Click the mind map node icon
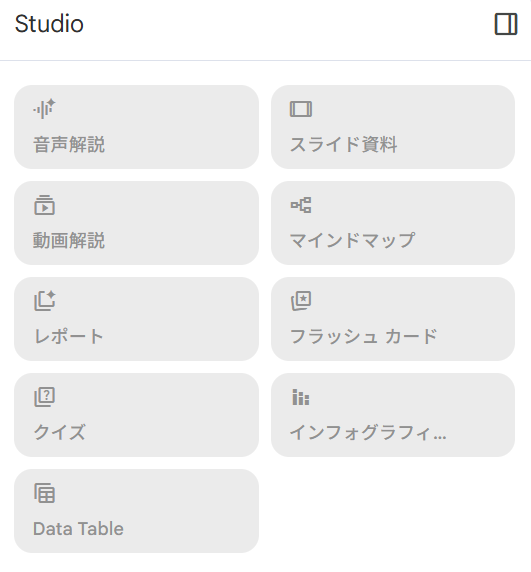Image resolution: width=531 pixels, height=572 pixels. (x=301, y=205)
